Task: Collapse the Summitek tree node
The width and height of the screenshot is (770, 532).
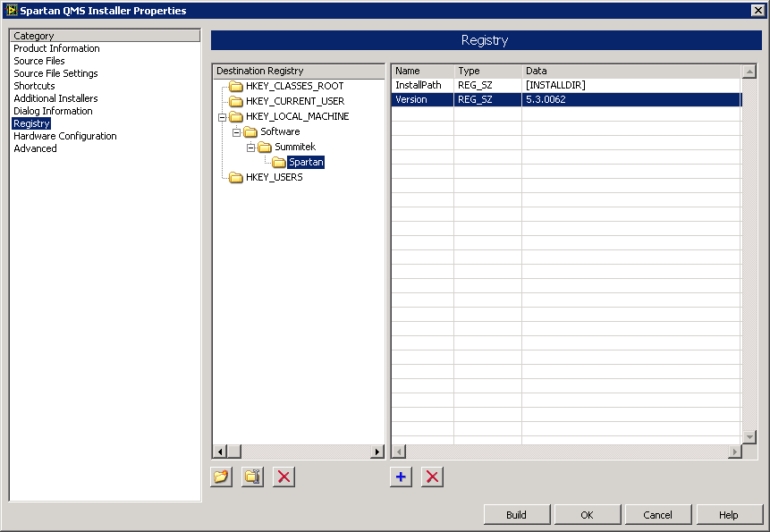Action: pyautogui.click(x=250, y=148)
